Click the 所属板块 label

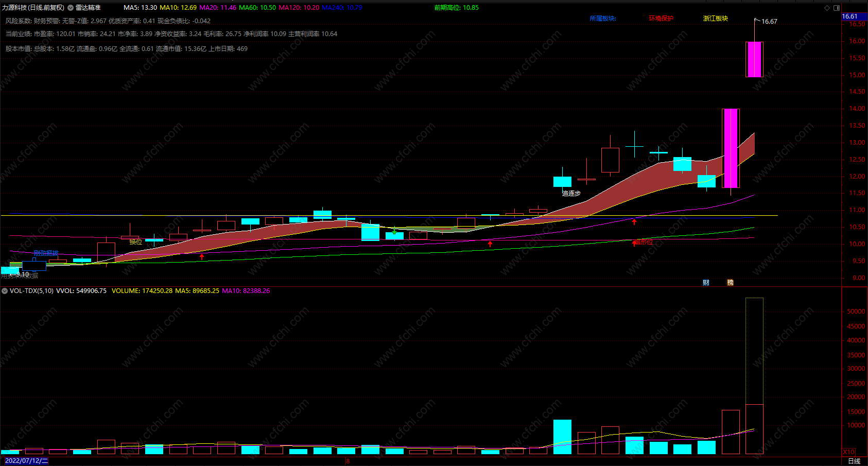pos(603,19)
